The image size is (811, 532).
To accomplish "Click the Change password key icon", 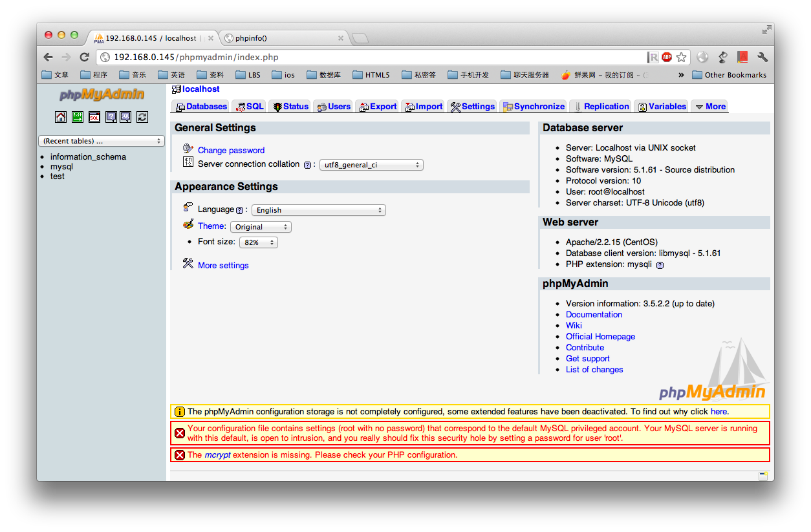I will pyautogui.click(x=188, y=149).
